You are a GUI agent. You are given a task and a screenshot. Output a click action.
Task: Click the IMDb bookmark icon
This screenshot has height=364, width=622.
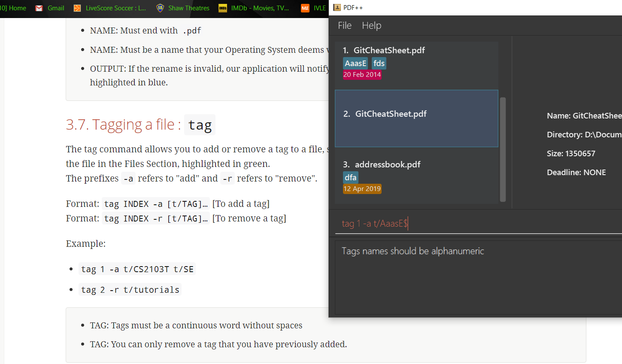point(223,8)
